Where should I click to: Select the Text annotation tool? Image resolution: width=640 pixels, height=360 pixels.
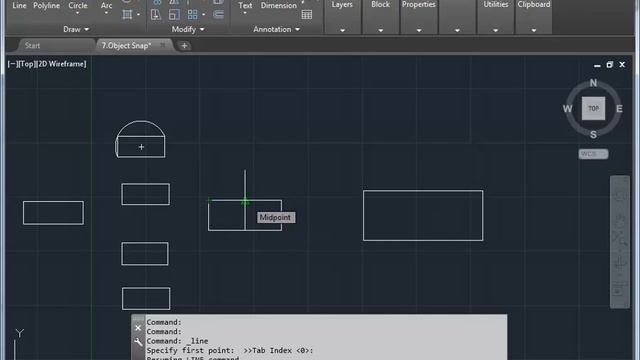point(245,5)
